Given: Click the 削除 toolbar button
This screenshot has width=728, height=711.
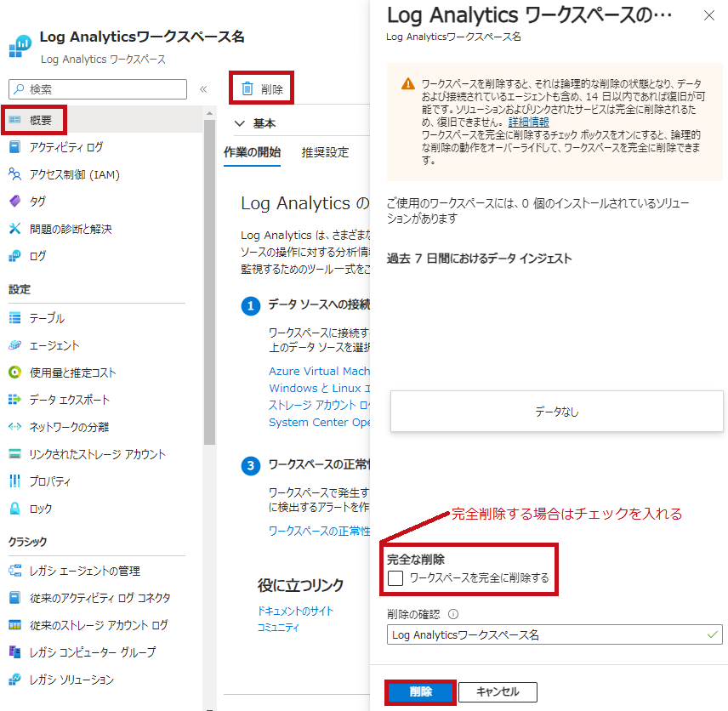Looking at the screenshot, I should 261,88.
